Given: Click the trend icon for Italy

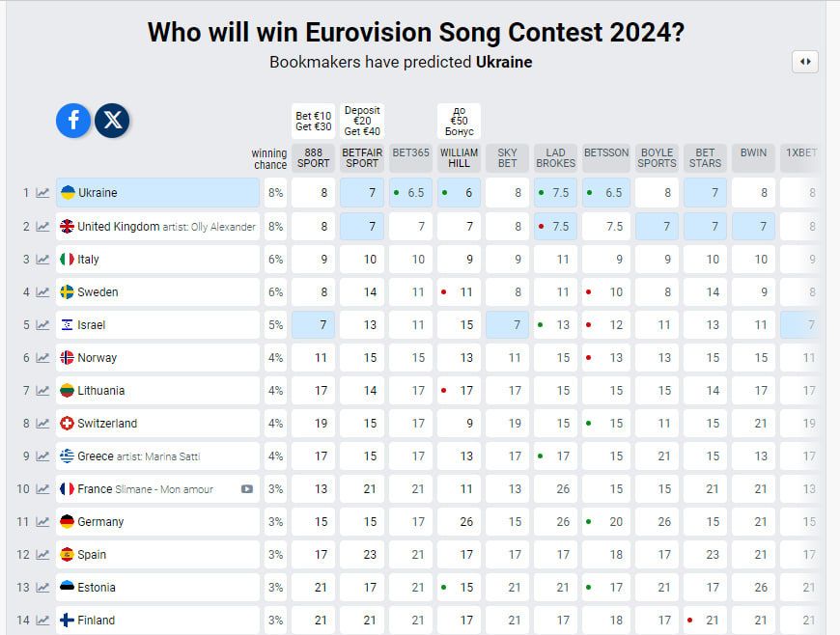Looking at the screenshot, I should (42, 260).
